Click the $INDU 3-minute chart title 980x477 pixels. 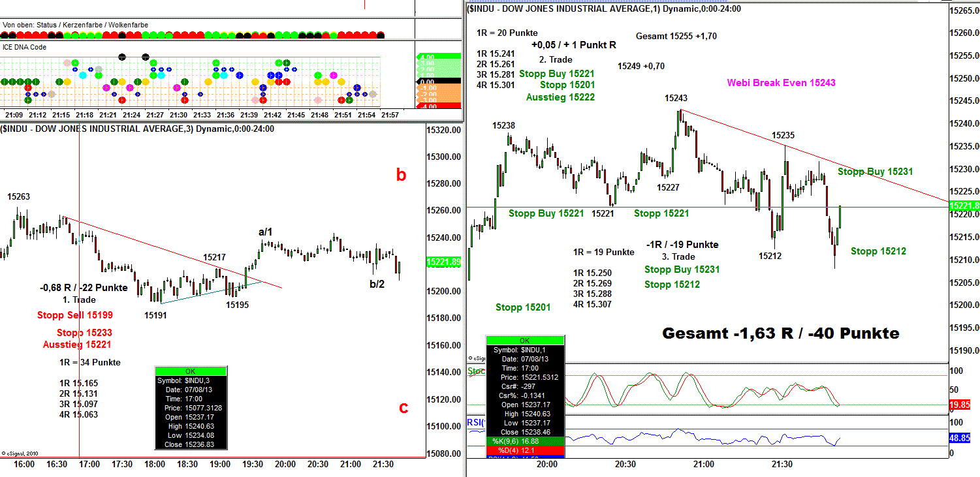click(137, 129)
